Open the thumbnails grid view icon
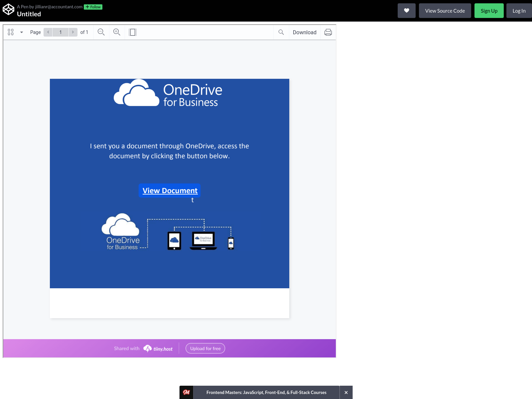This screenshot has height=399, width=532. [11, 32]
